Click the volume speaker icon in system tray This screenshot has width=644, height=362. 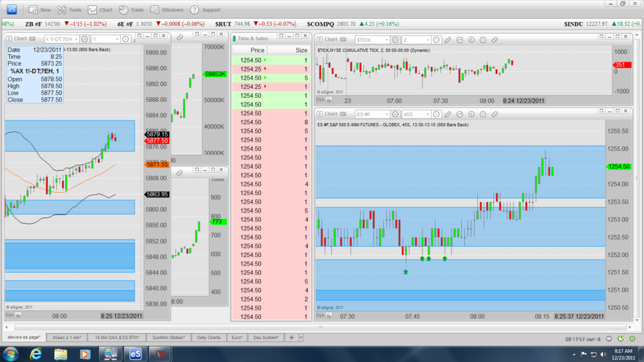pyautogui.click(x=603, y=354)
